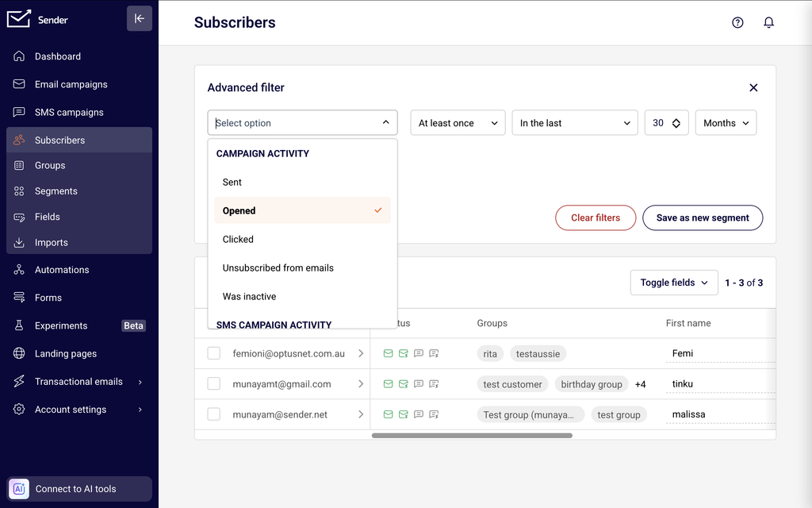Click Transactional emails lightning icon

tap(19, 382)
